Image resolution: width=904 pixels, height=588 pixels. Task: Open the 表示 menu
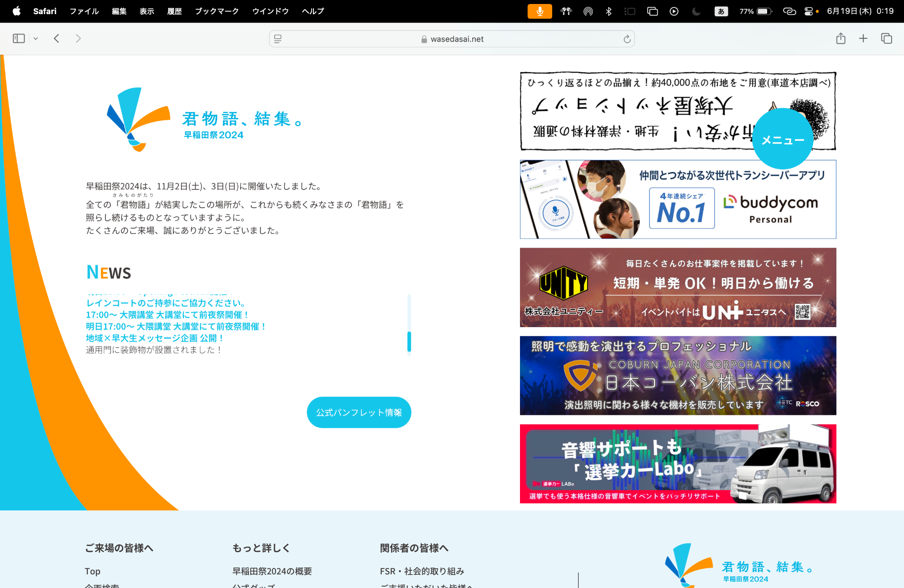pyautogui.click(x=147, y=11)
